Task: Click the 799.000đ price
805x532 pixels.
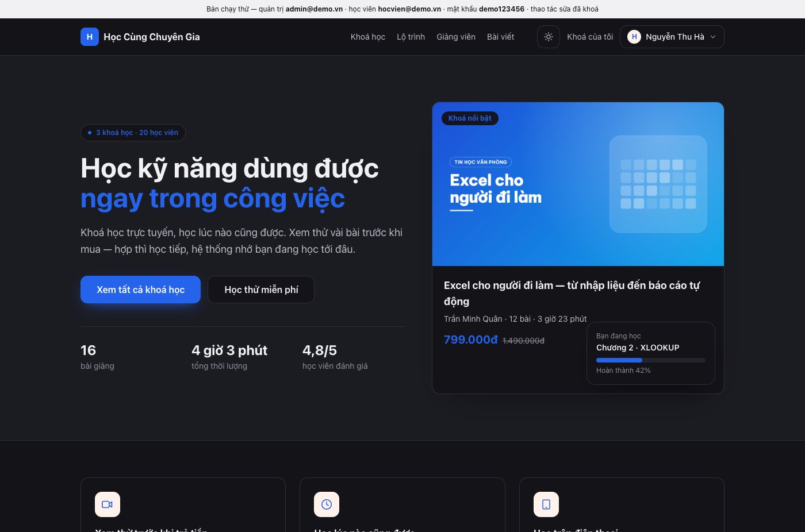Action: 470,340
